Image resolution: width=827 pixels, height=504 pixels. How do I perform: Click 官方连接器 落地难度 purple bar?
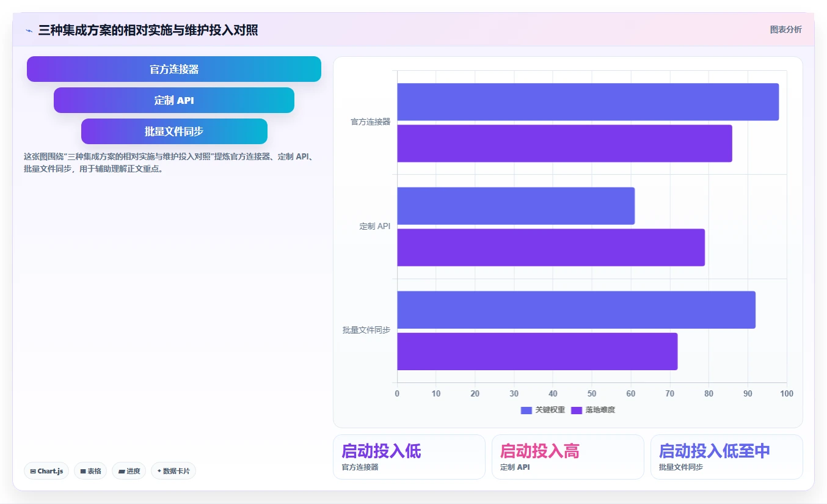tap(564, 144)
